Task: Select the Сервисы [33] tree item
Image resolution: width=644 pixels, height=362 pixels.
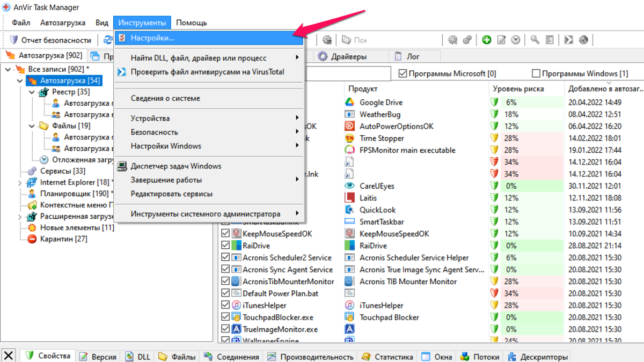Action: [63, 171]
